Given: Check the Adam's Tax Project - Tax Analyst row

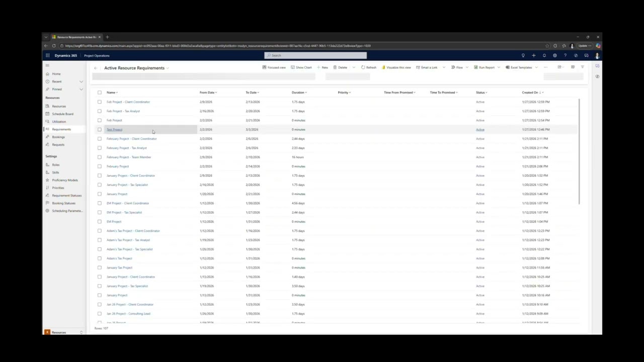Looking at the screenshot, I should click(x=99, y=240).
